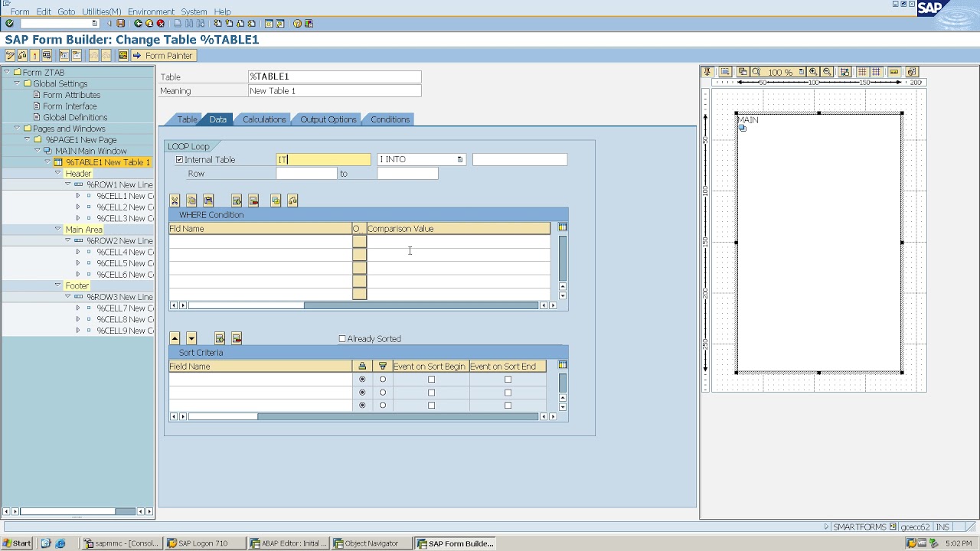The height and width of the screenshot is (551, 980).
Task: Click Delete Row icon above Sort Criteria
Action: (237, 338)
